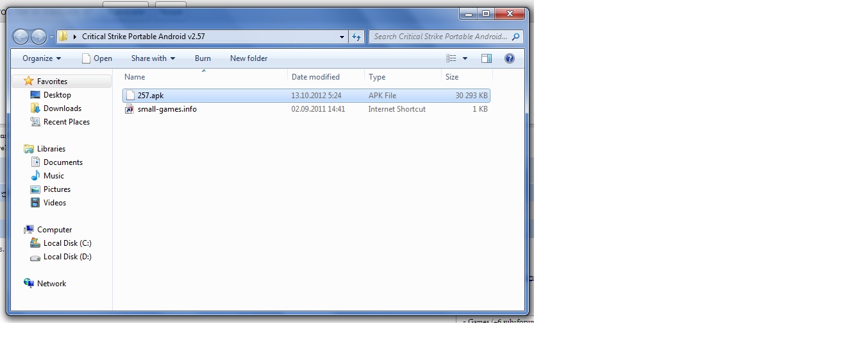Click the Documents library icon
This screenshot has height=362, width=868.
coord(35,162)
